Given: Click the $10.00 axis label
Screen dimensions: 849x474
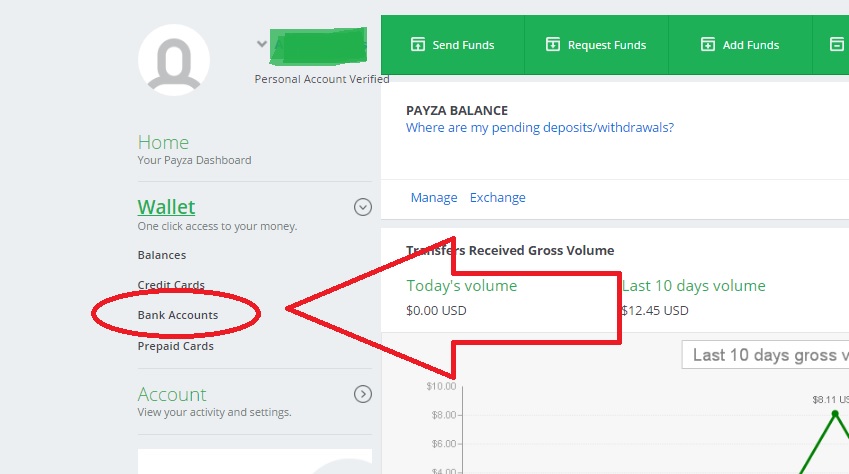Looking at the screenshot, I should (x=441, y=386).
